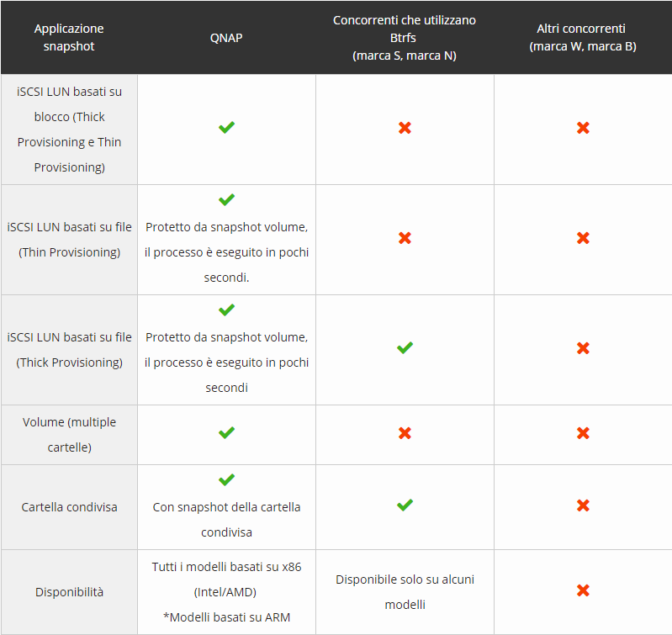Click Btrfs green checkmark for Thick Provisioning file LUN

pyautogui.click(x=405, y=347)
